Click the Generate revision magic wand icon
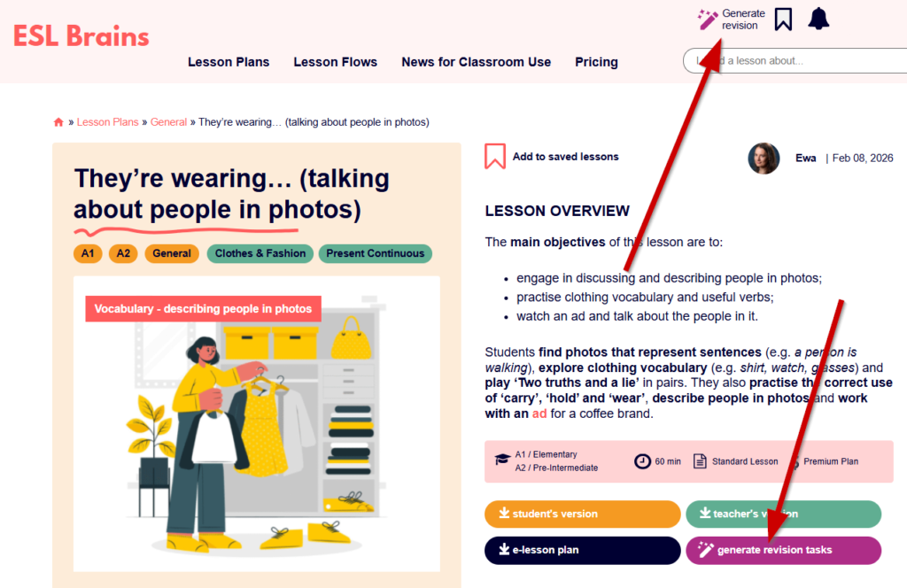Screen dimensions: 907x588 click(x=707, y=19)
